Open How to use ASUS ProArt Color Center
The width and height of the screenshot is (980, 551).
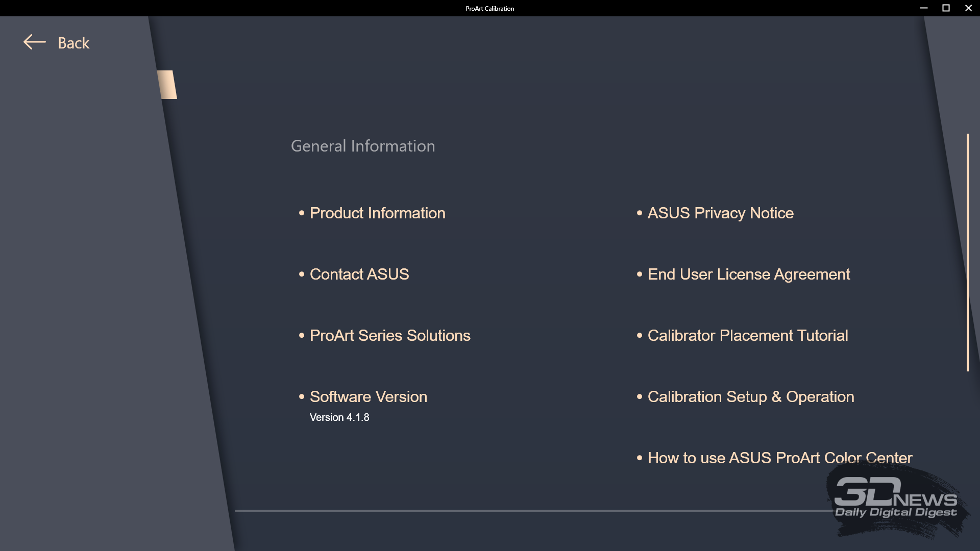(x=779, y=458)
